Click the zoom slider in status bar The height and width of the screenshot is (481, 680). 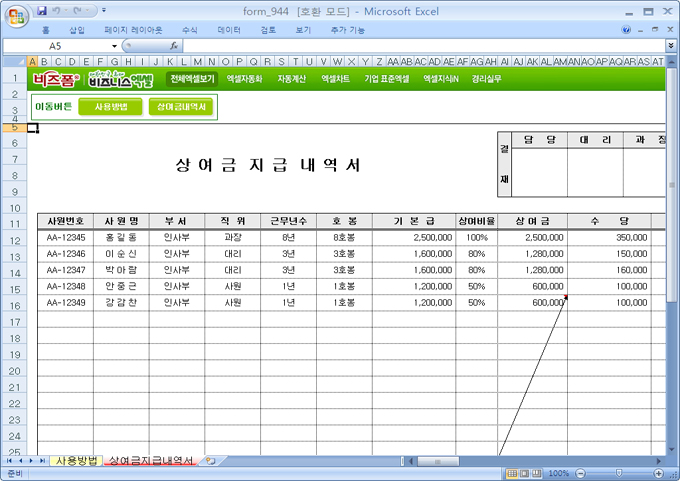620,472
